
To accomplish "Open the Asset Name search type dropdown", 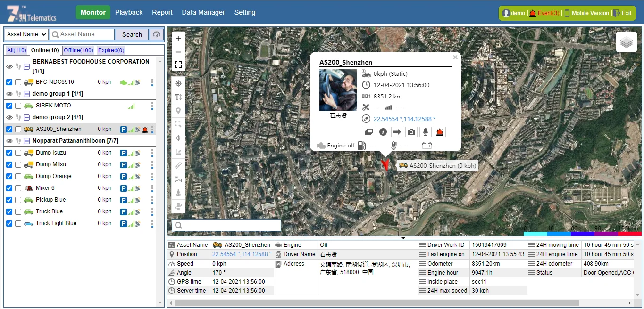I will 26,34.
